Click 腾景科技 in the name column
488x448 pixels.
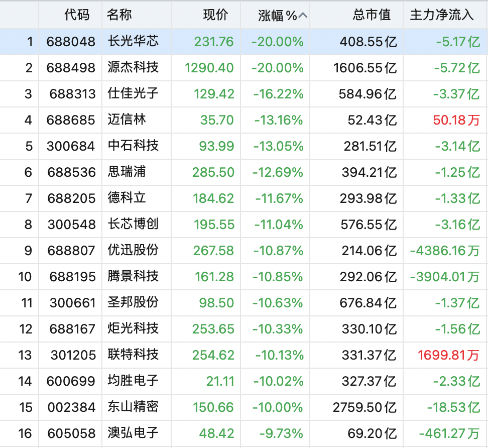[x=133, y=276]
